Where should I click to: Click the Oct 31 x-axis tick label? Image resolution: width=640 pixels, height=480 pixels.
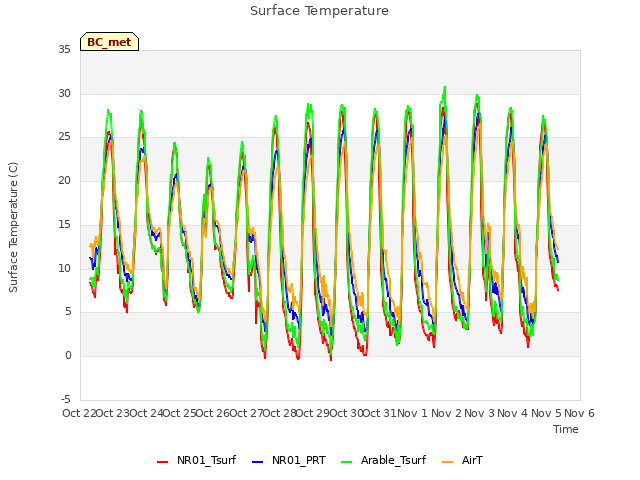click(x=380, y=413)
